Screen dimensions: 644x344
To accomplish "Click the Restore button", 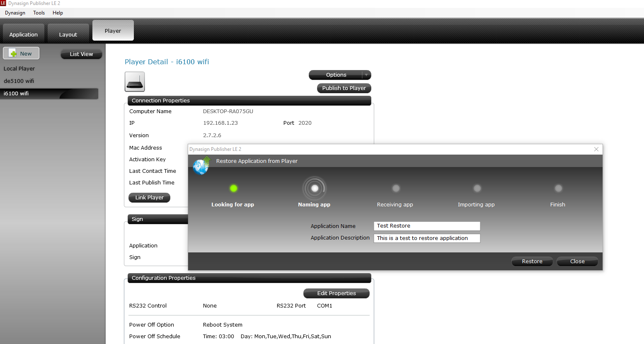I will pyautogui.click(x=532, y=262).
